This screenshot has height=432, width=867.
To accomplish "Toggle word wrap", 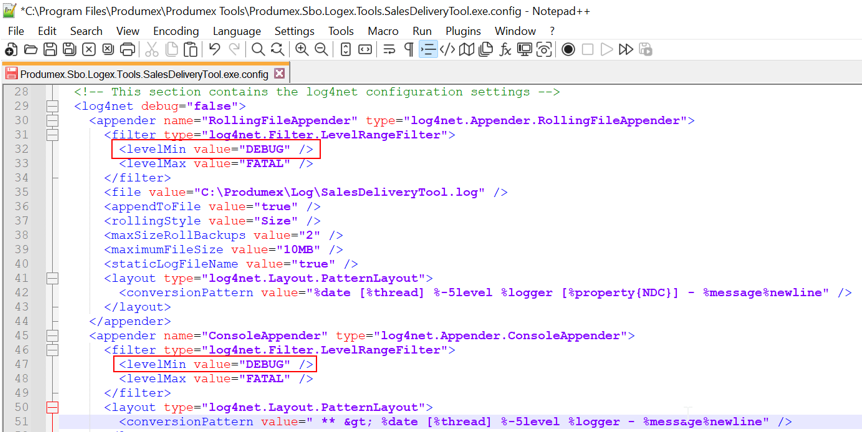I will pos(390,50).
